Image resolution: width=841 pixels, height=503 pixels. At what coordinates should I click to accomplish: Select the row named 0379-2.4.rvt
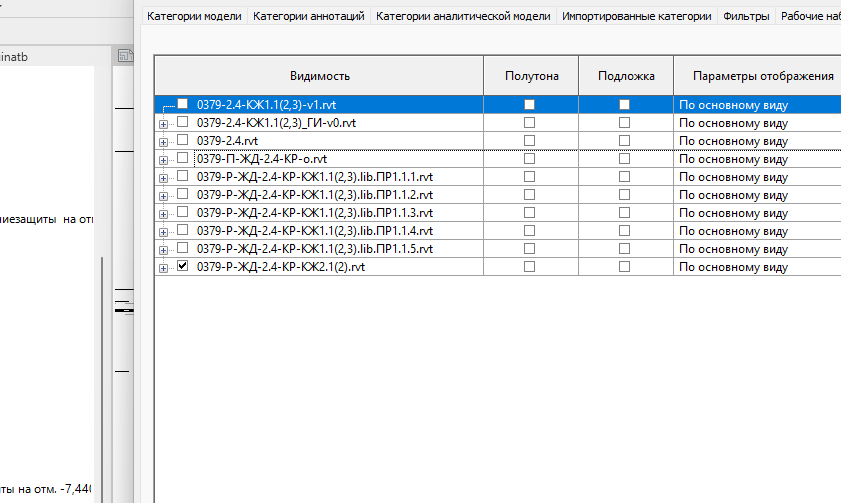click(227, 141)
